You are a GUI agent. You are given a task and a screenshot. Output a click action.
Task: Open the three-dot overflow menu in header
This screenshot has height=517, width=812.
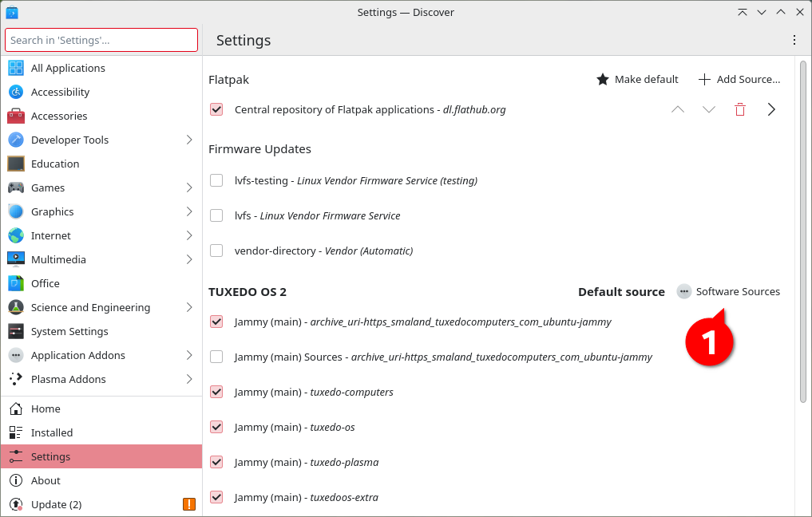(x=794, y=40)
